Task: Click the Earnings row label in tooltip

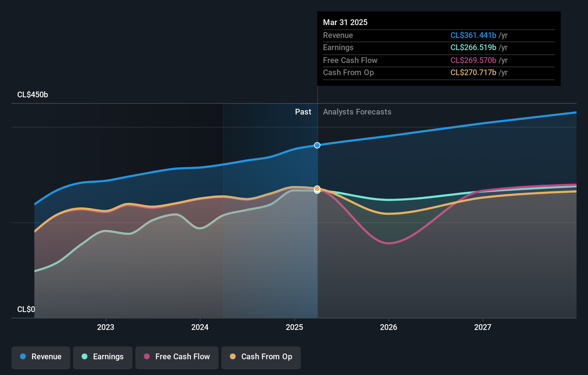Action: pyautogui.click(x=338, y=48)
